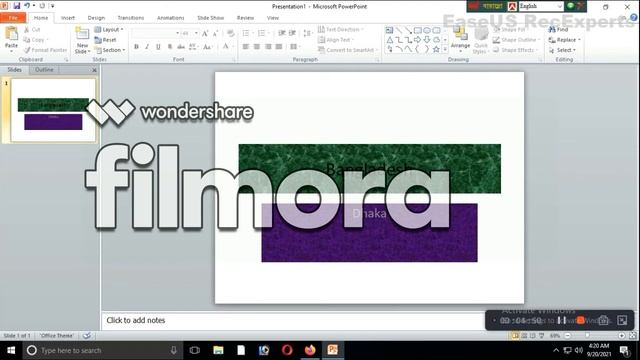This screenshot has width=640, height=360.
Task: Open Change Case dropdown
Action: coord(208,47)
